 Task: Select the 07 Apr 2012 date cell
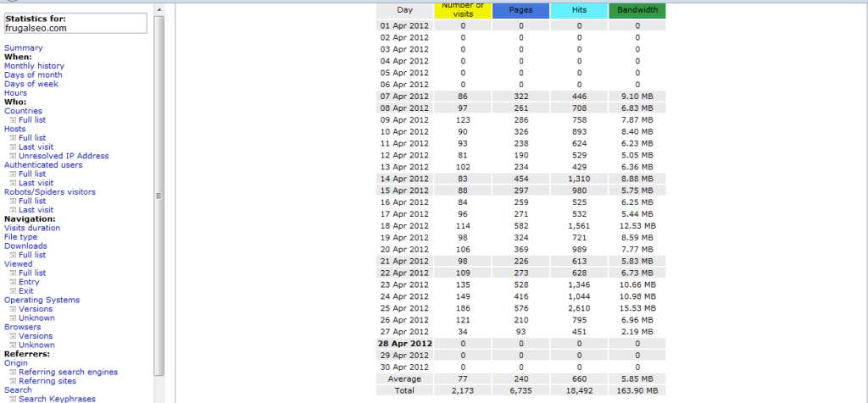404,97
